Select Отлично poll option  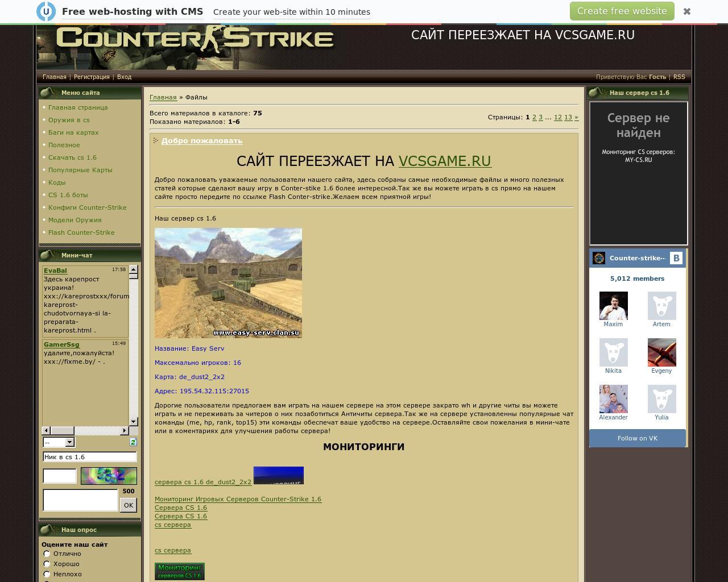click(47, 554)
